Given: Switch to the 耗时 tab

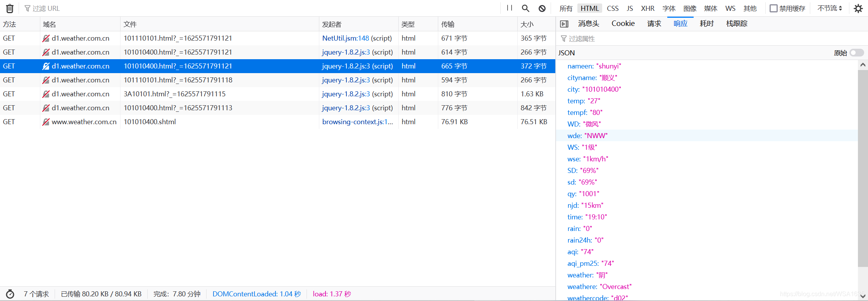Looking at the screenshot, I should tap(707, 24).
